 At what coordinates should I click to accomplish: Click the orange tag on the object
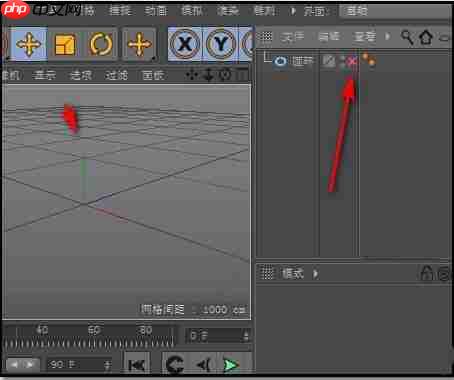coord(369,59)
